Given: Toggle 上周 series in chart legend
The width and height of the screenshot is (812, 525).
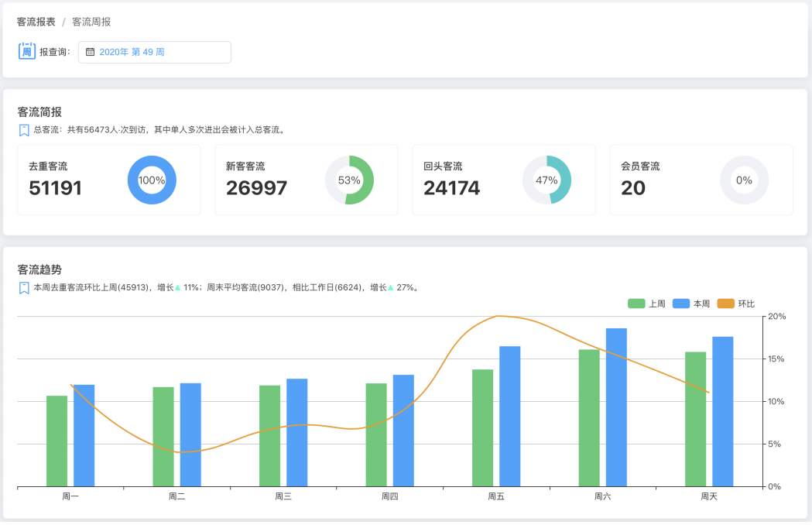Looking at the screenshot, I should tap(656, 304).
